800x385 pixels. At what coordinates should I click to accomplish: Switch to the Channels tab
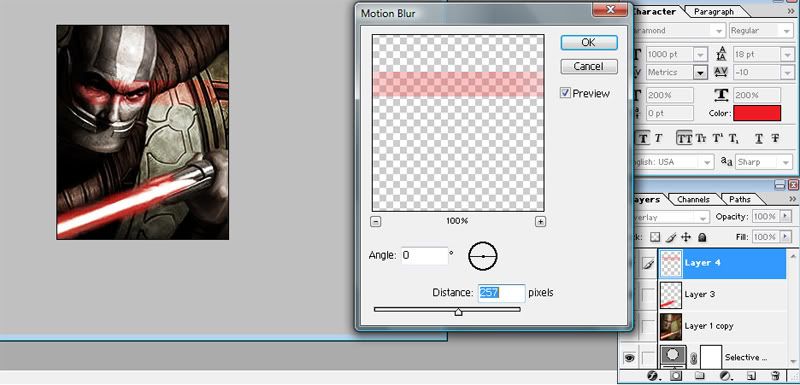point(693,199)
